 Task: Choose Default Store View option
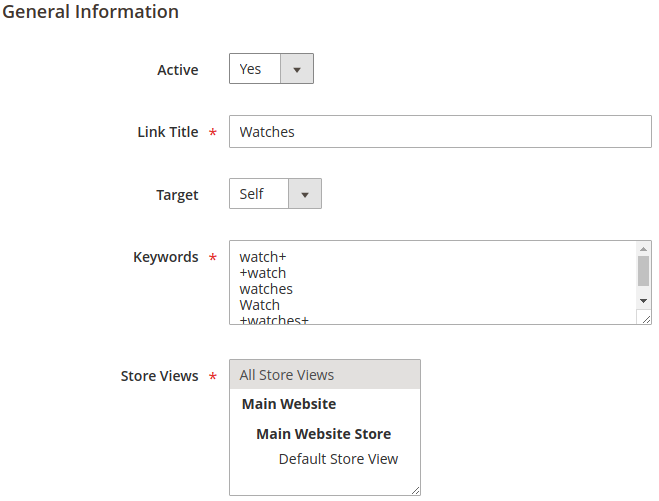pyautogui.click(x=338, y=459)
